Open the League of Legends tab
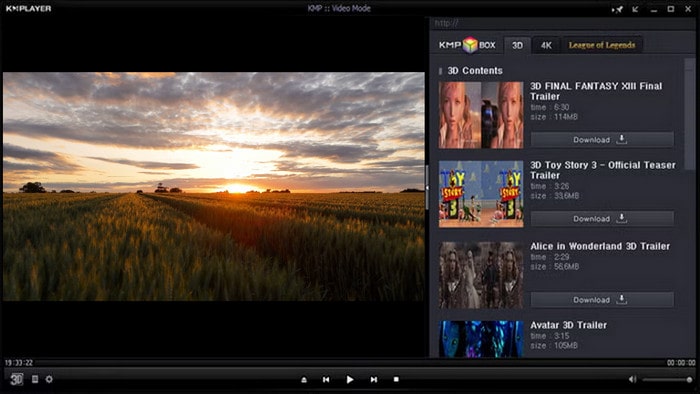Image resolution: width=700 pixels, height=394 pixels. 602,45
